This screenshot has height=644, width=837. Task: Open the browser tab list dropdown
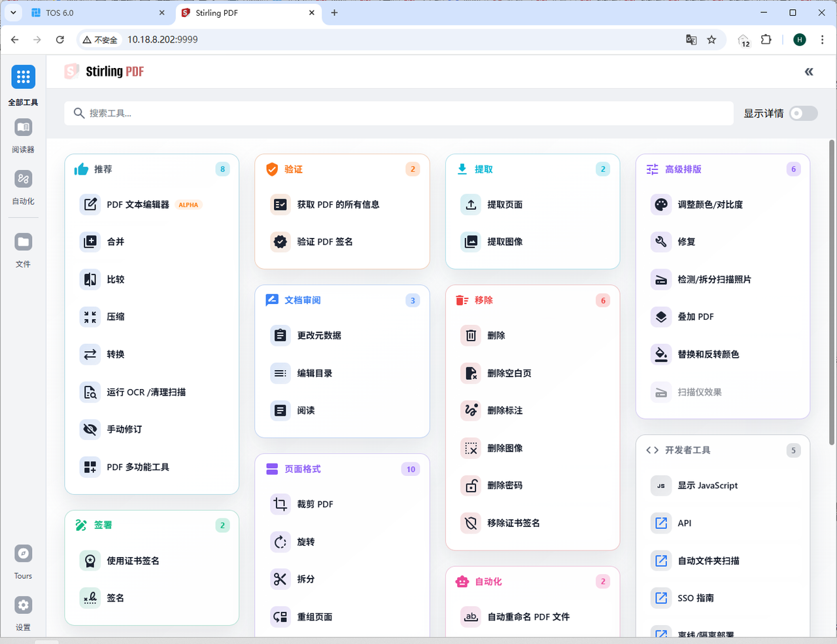pyautogui.click(x=13, y=12)
